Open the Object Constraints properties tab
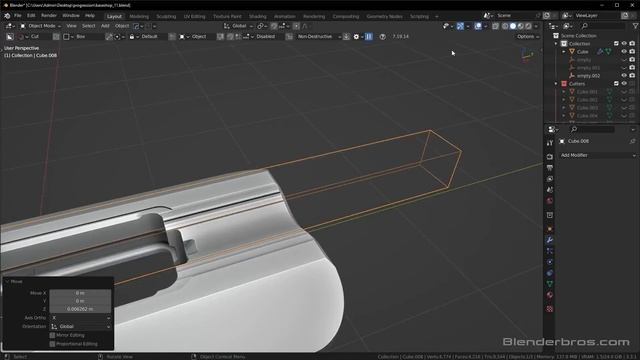The image size is (640, 360). point(550,273)
